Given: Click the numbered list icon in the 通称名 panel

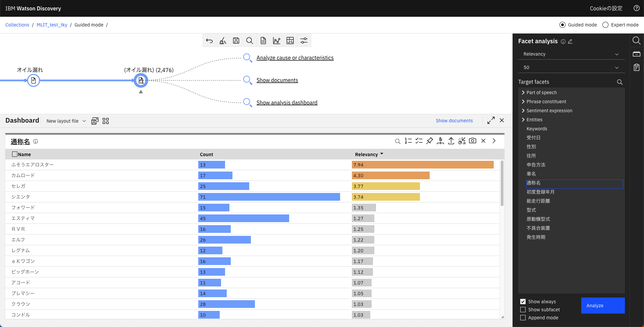Looking at the screenshot, I should (408, 141).
